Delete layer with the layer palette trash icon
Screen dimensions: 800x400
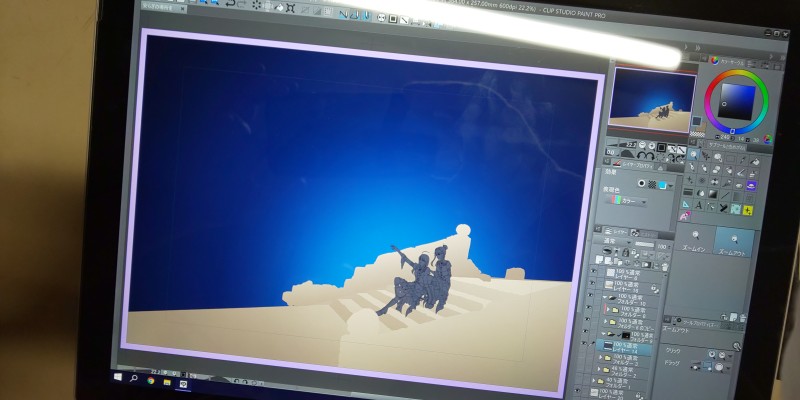click(665, 266)
